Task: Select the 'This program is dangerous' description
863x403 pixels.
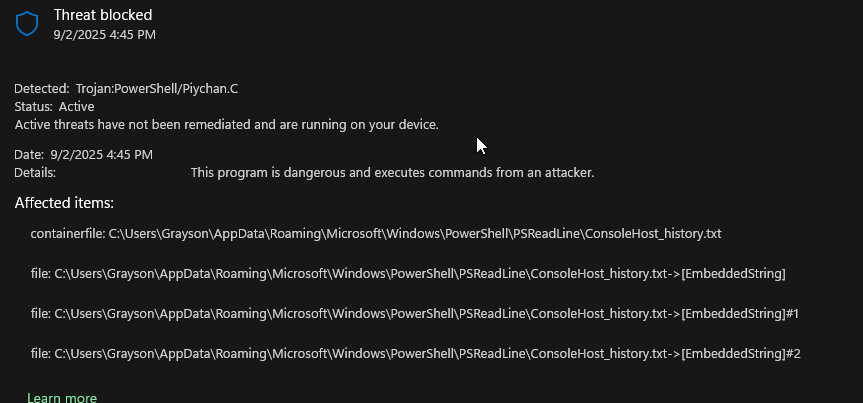Action: pos(392,173)
